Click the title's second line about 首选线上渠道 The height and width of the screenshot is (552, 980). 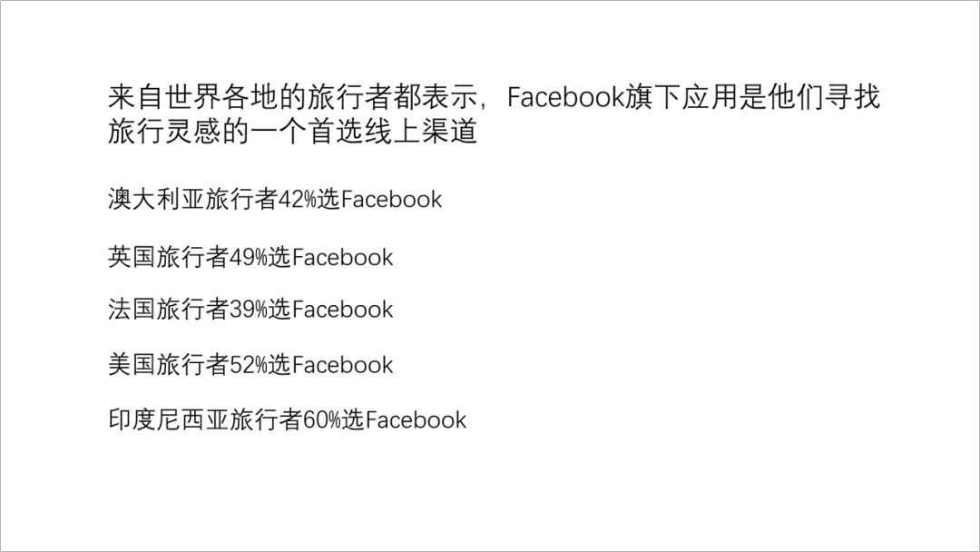(x=292, y=132)
